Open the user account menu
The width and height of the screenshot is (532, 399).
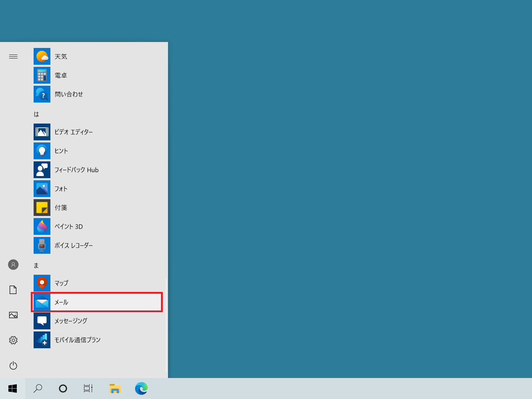tap(13, 265)
